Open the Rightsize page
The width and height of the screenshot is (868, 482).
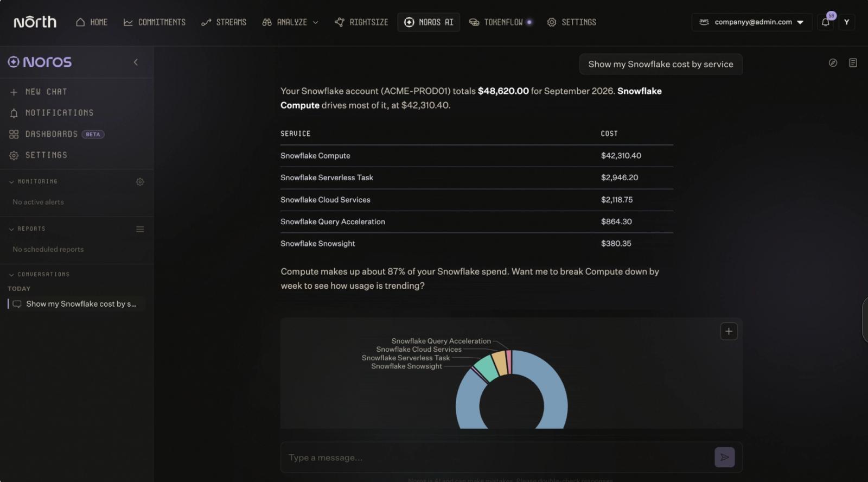tap(361, 22)
